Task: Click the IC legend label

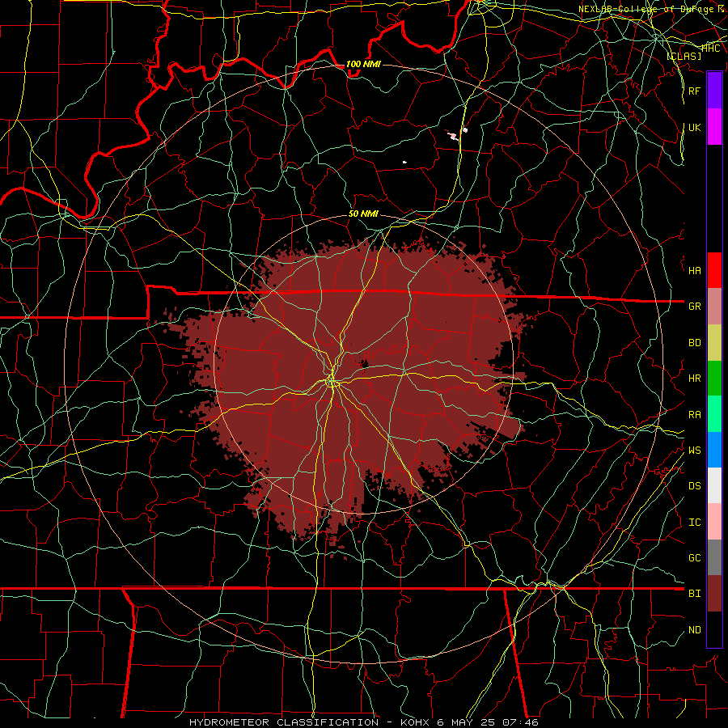Action: tap(694, 522)
